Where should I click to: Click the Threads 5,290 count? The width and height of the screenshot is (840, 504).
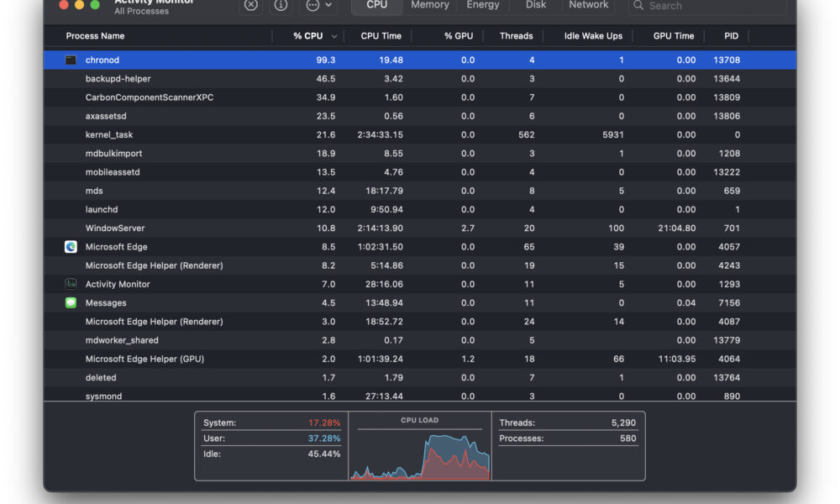point(623,423)
